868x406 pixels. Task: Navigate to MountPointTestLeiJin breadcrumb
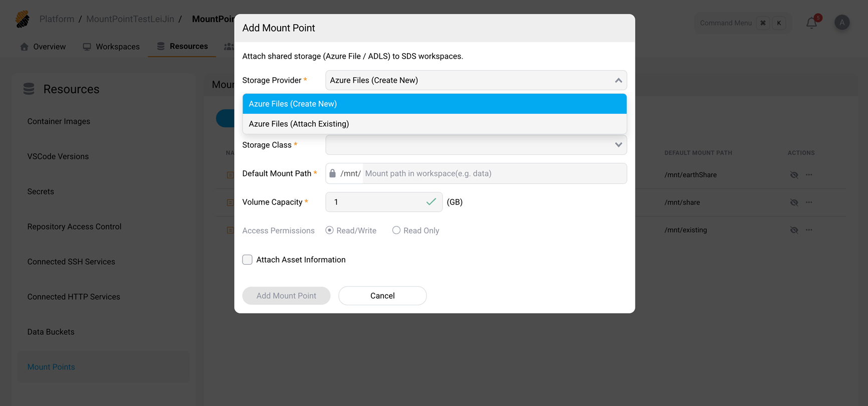point(130,19)
